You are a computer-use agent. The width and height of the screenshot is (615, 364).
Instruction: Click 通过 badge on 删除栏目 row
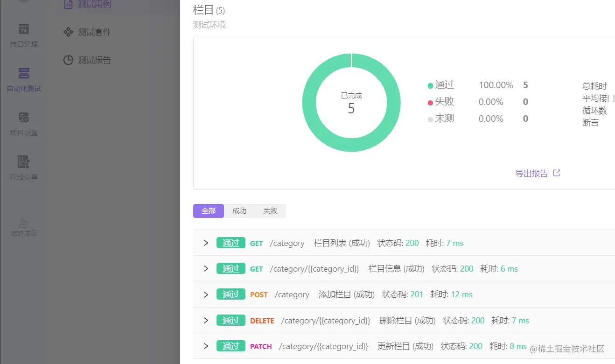231,321
